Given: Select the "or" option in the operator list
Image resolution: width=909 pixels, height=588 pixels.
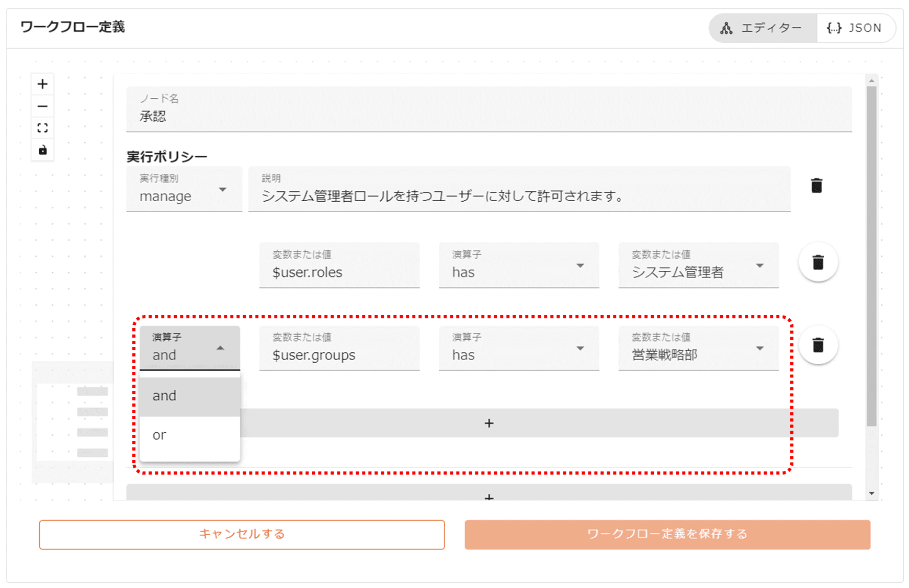Looking at the screenshot, I should [189, 435].
